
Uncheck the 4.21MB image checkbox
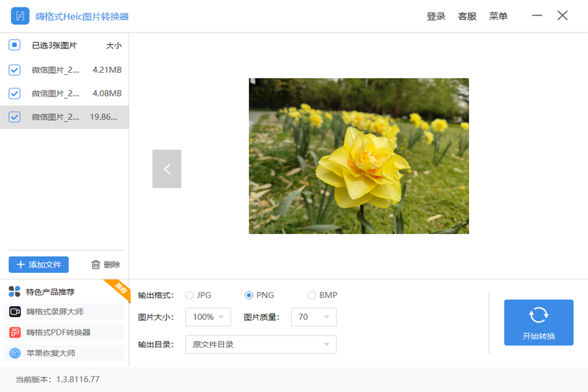click(x=14, y=70)
